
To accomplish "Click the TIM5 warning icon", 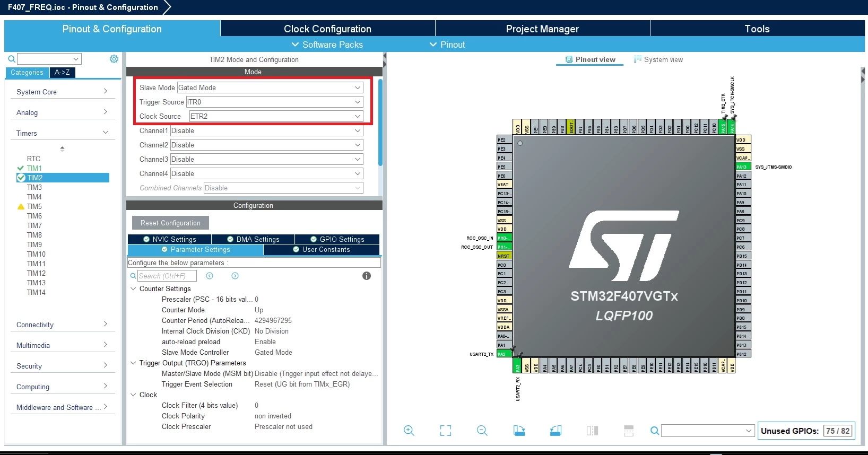I will coord(21,207).
